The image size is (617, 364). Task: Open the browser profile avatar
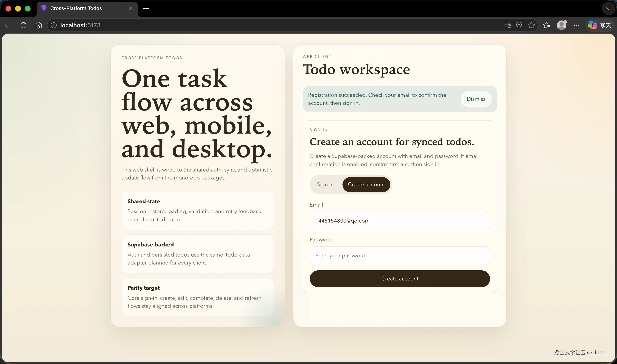point(562,25)
